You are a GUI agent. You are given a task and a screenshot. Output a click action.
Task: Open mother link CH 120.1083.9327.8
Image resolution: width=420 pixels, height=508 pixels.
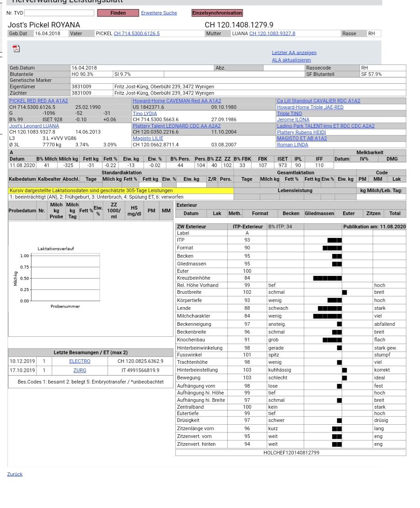pyautogui.click(x=272, y=33)
